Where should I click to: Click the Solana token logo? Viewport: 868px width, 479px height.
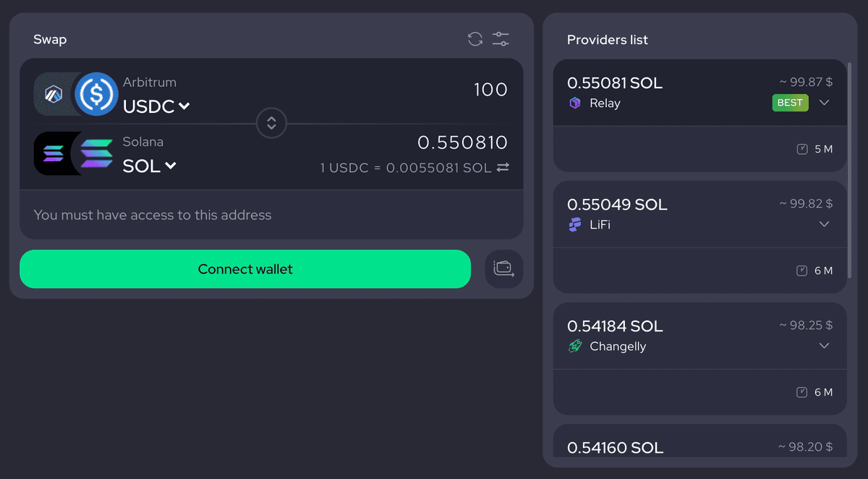(x=96, y=153)
